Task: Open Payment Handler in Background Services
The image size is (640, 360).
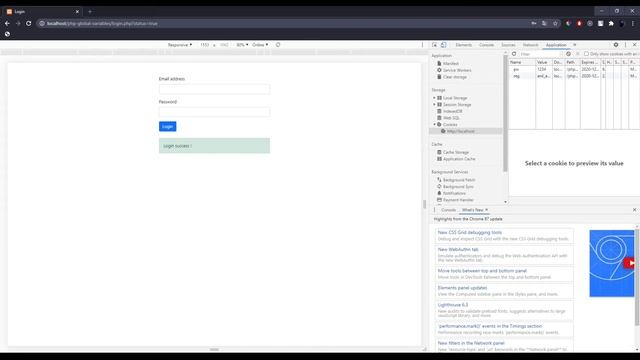Action: point(458,200)
